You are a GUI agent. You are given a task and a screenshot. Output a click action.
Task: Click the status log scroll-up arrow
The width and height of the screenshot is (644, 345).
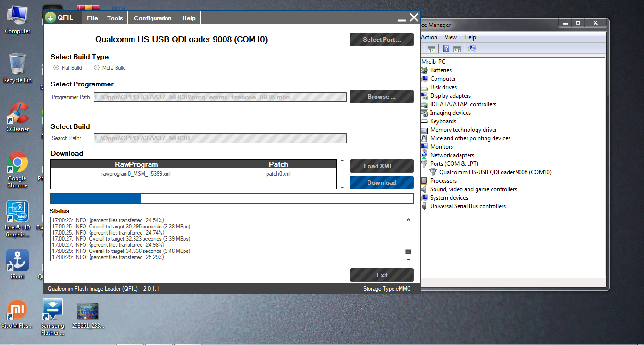[x=409, y=219]
